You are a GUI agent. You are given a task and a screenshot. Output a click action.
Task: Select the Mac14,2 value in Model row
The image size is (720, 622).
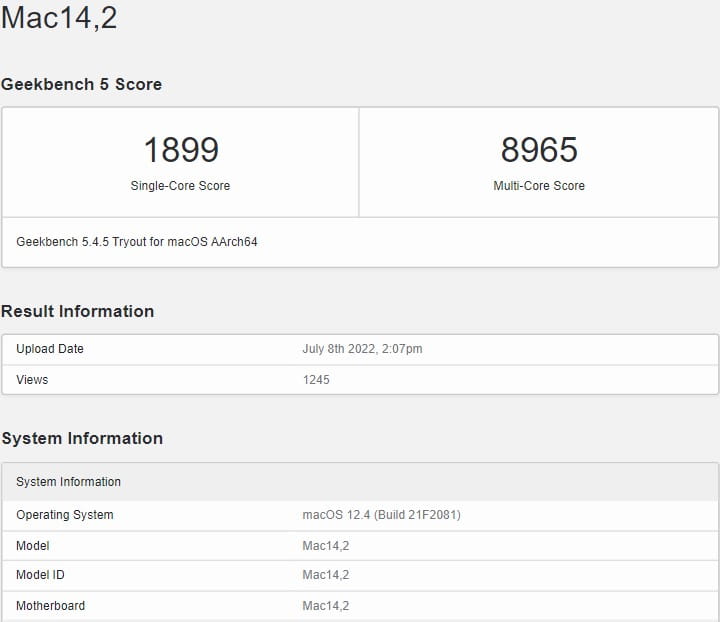pyautogui.click(x=326, y=546)
